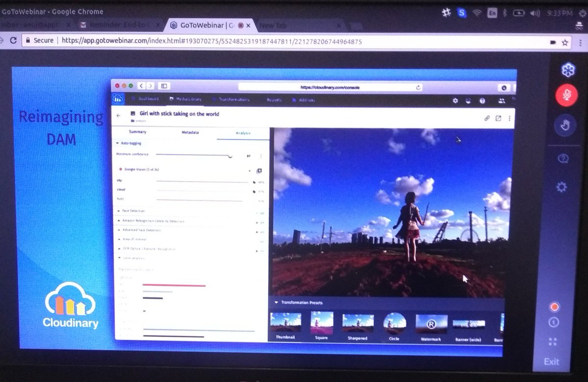The image size is (588, 382).
Task: Open the questions panel icon
Action: 563,159
